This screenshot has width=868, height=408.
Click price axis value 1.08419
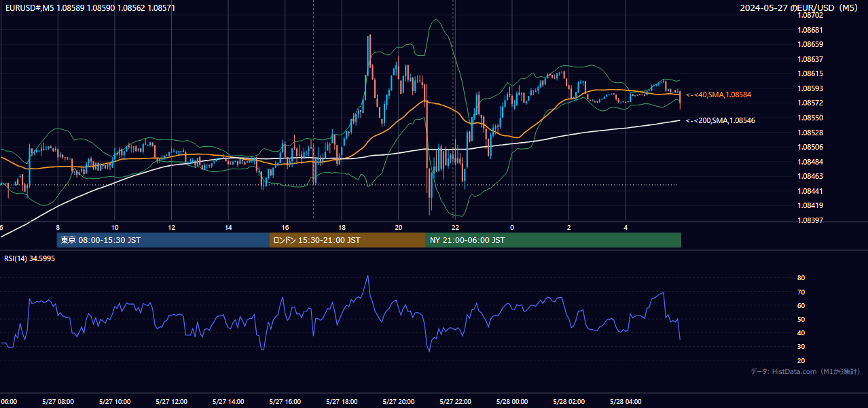click(810, 205)
